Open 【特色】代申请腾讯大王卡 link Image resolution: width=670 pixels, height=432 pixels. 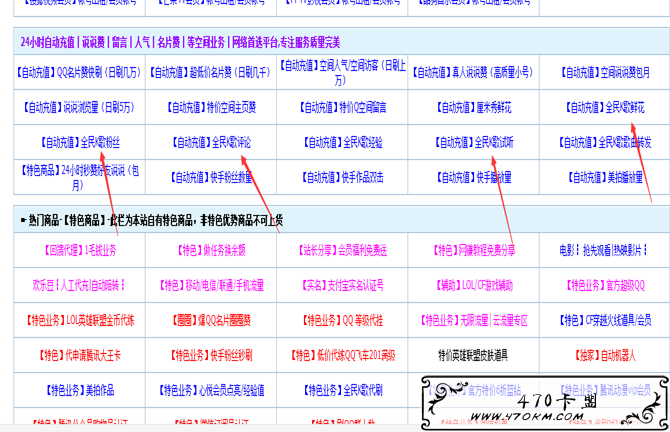[x=79, y=355]
